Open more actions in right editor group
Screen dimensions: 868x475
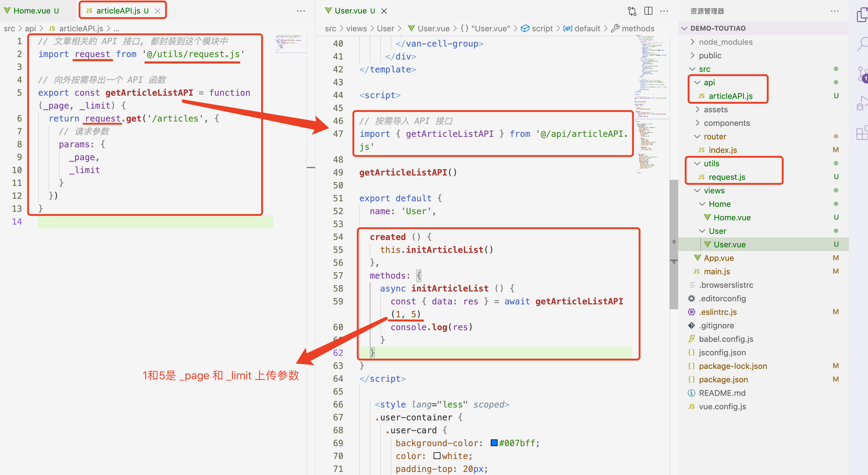[664, 11]
